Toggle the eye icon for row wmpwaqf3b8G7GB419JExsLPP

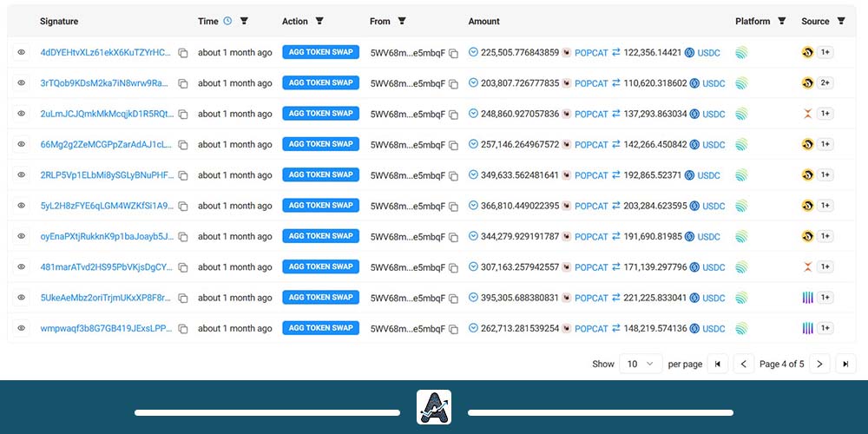coord(21,328)
